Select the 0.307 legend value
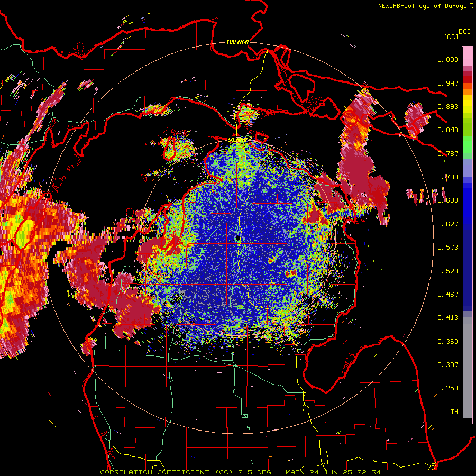Image resolution: width=476 pixels, height=476 pixels. pyautogui.click(x=448, y=365)
